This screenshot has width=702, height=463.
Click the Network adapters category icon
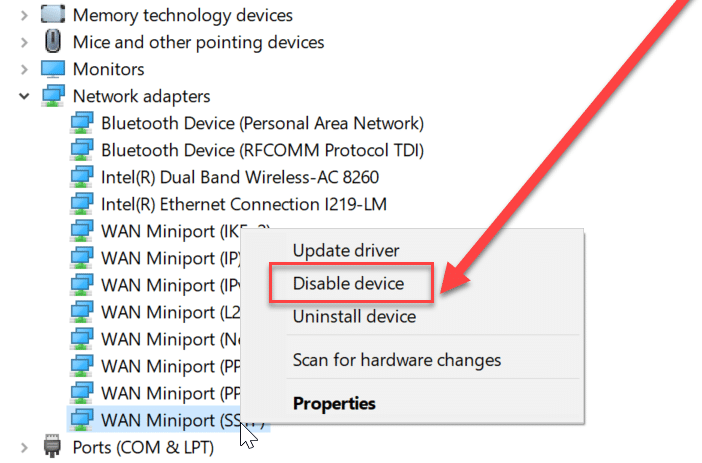coord(53,96)
